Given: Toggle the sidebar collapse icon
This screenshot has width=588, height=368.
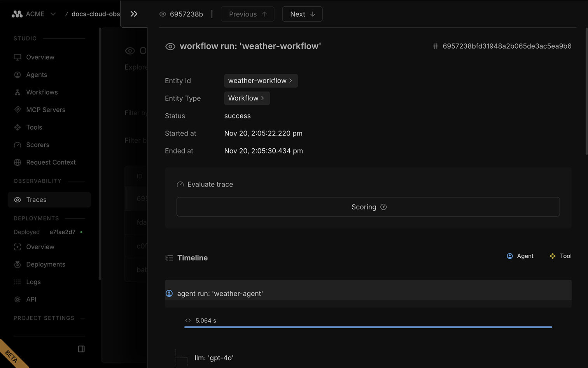Looking at the screenshot, I should point(81,349).
